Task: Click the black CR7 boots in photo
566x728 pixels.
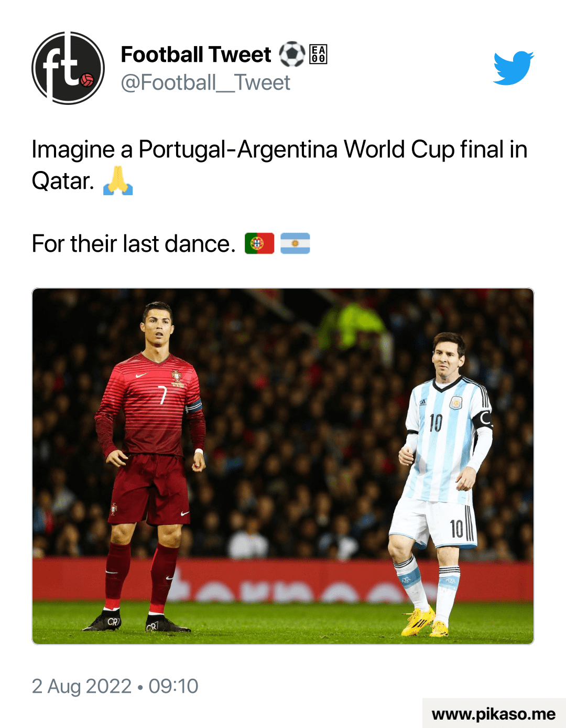Action: coord(136,622)
